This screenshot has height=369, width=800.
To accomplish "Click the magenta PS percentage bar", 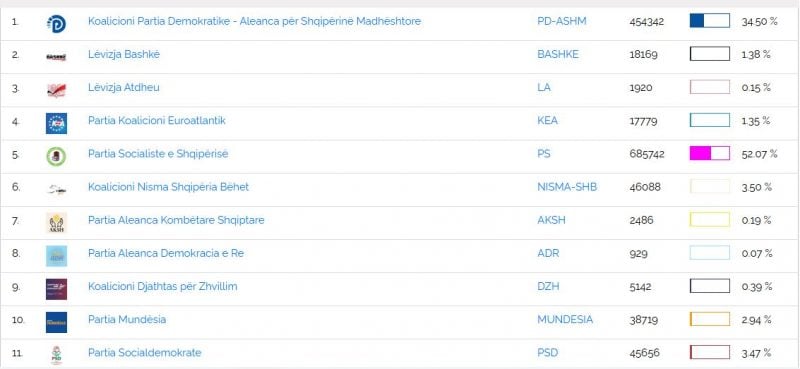I will pyautogui.click(x=710, y=153).
